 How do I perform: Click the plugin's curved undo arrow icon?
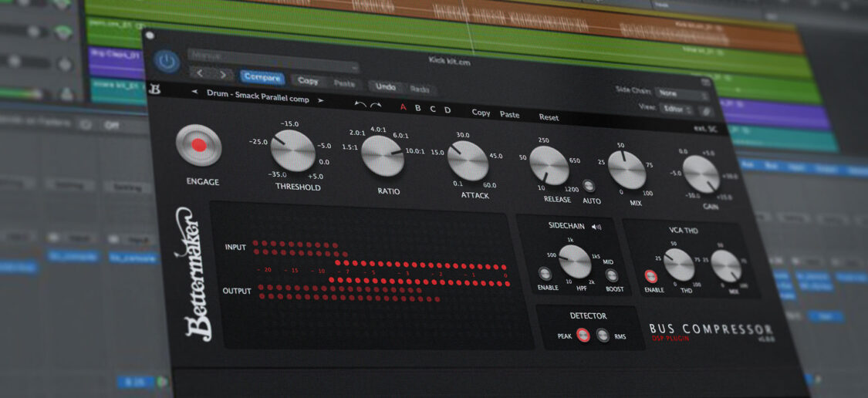[x=361, y=105]
